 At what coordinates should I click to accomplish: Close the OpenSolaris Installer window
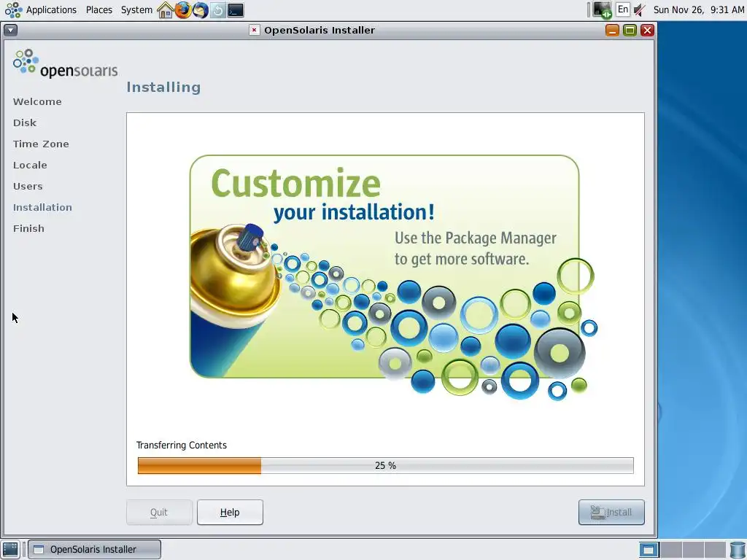point(647,31)
